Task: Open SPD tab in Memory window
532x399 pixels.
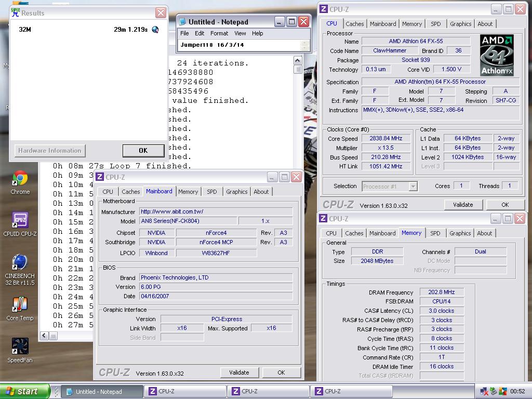Action: 435,233
